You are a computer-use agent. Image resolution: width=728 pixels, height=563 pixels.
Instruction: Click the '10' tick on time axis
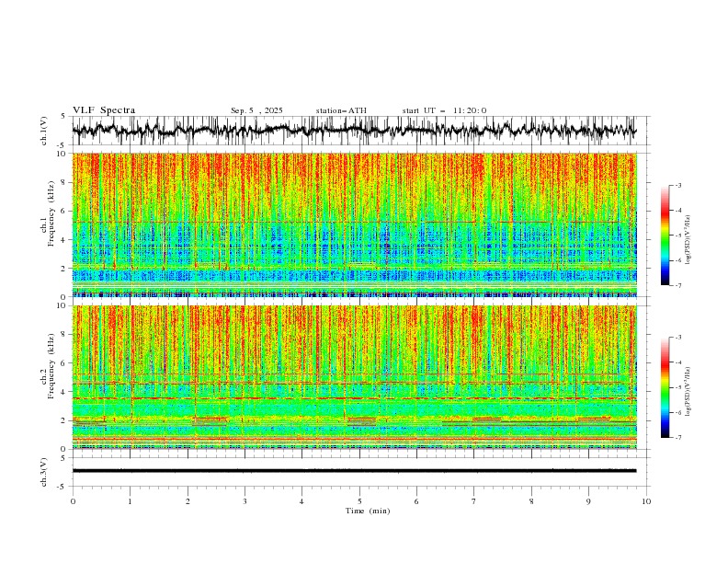646,501
